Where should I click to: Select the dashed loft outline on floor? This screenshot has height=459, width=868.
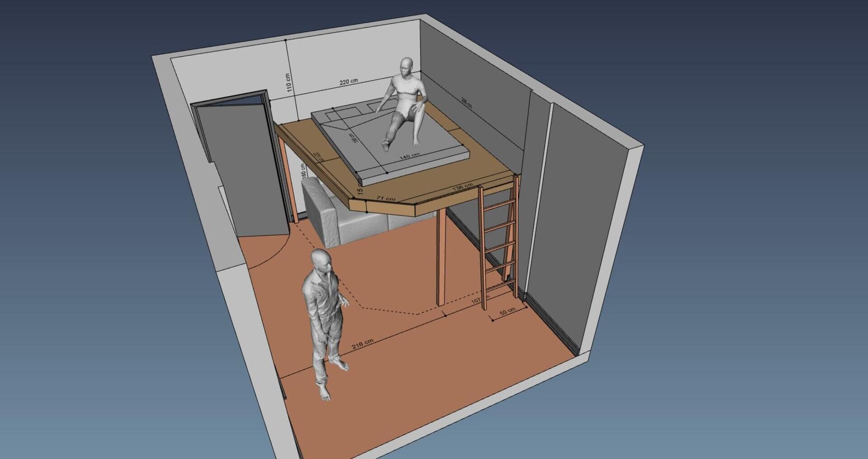pyautogui.click(x=389, y=311)
